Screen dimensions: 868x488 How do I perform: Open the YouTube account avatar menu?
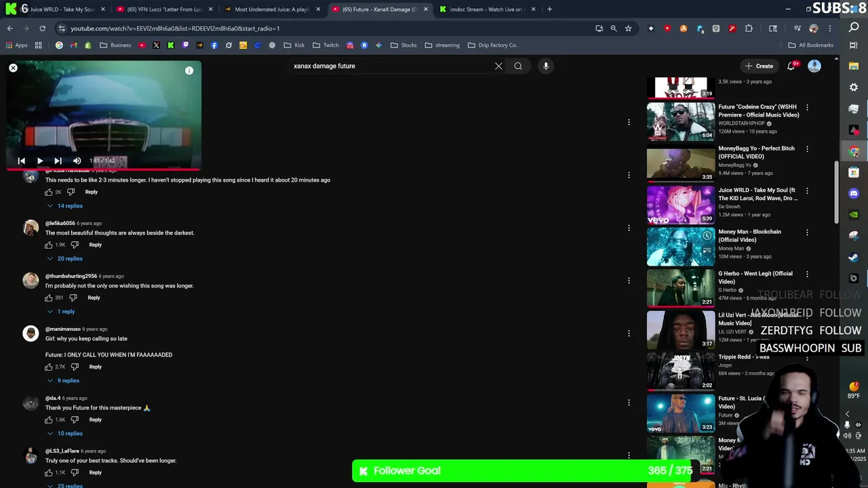coord(814,66)
